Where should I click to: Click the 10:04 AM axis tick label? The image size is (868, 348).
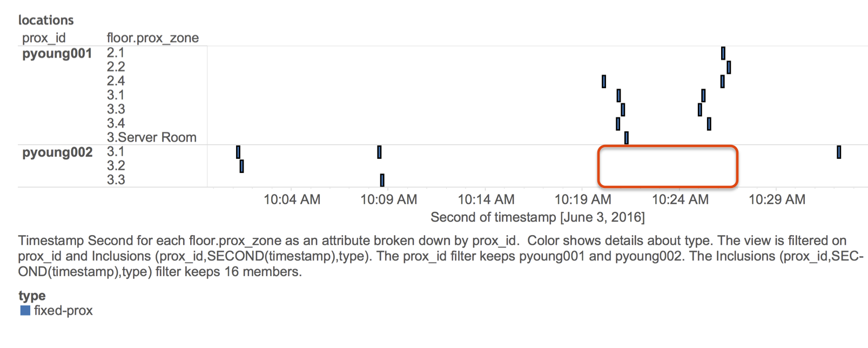(x=292, y=199)
